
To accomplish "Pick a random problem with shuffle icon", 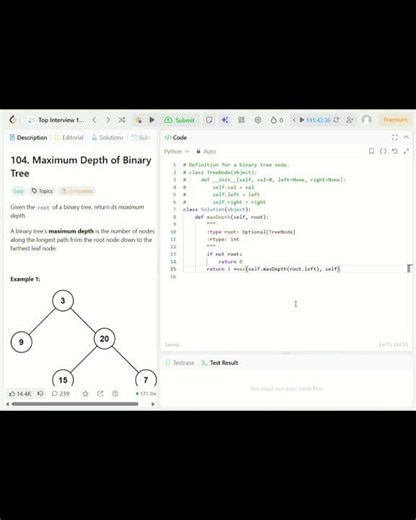I will coord(122,120).
